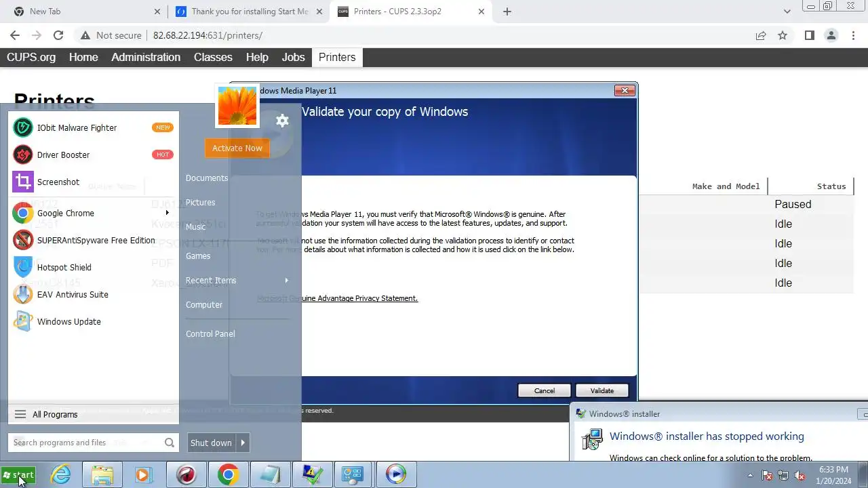The width and height of the screenshot is (868, 488).
Task: Launch Hotspot Shield from start menu
Action: click(x=93, y=267)
